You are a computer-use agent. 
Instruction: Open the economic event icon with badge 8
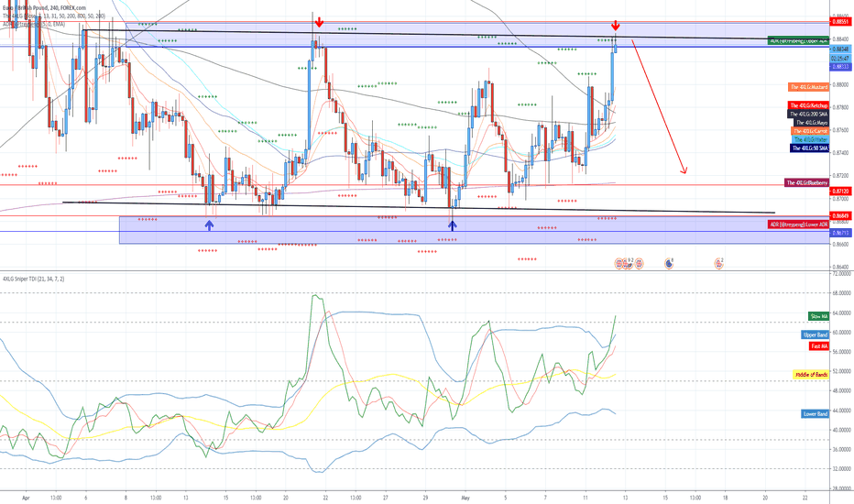668,264
